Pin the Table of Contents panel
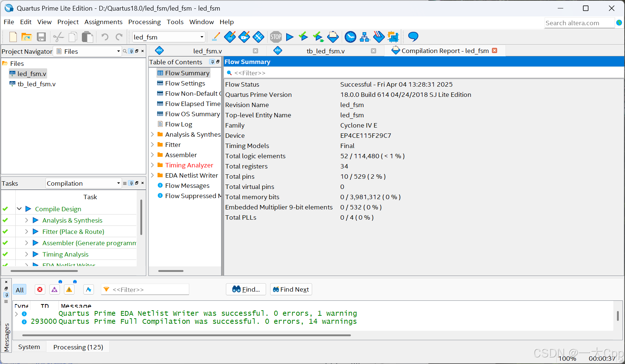 212,62
